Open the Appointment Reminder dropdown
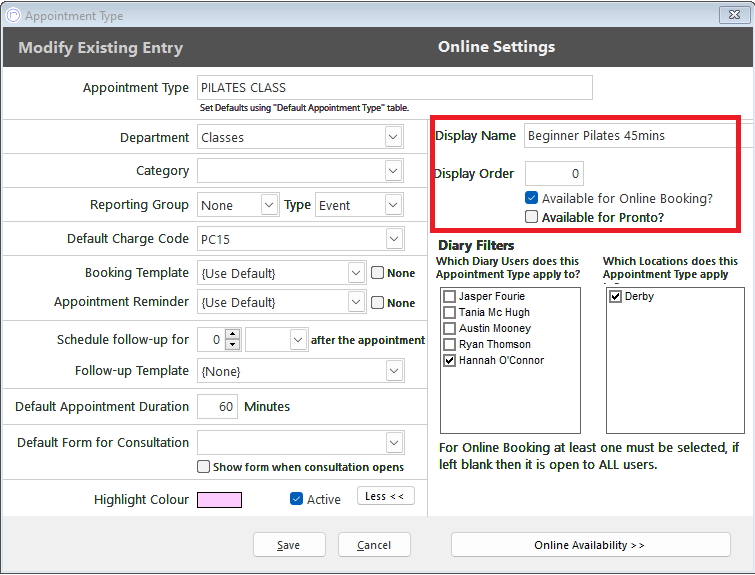This screenshot has width=755, height=575. tap(356, 302)
